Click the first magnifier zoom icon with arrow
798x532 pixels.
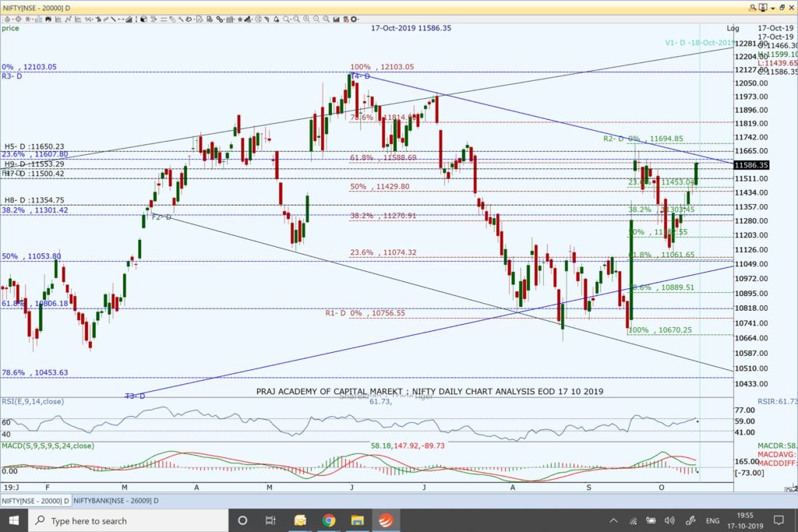coord(287,19)
